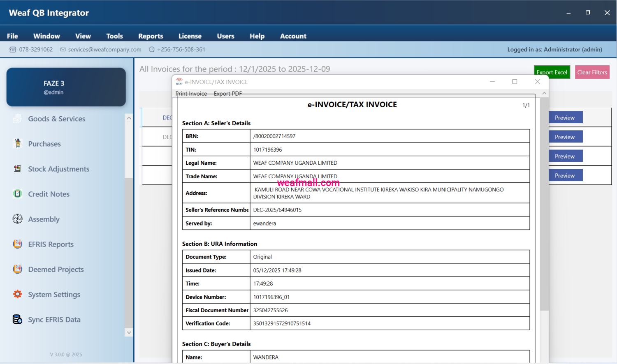Image resolution: width=617 pixels, height=364 pixels.
Task: Click the System Settings gear icon
Action: click(17, 294)
